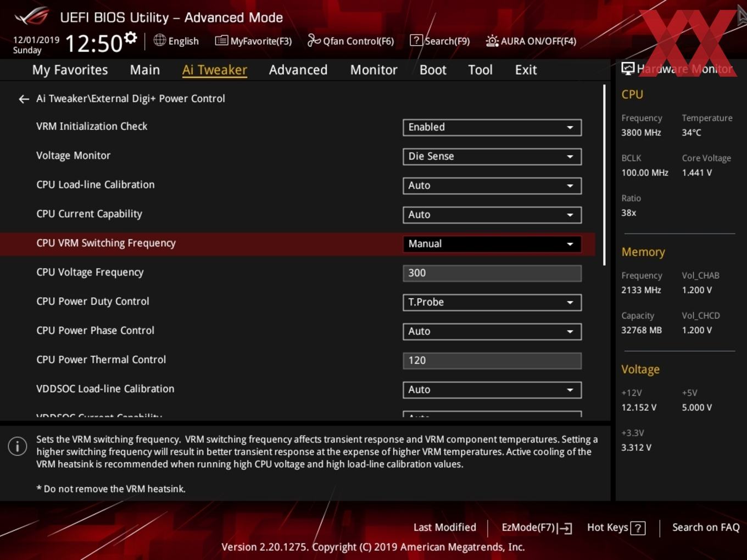Viewport: 747px width, 560px height.
Task: Click Search(F9) button
Action: (440, 41)
